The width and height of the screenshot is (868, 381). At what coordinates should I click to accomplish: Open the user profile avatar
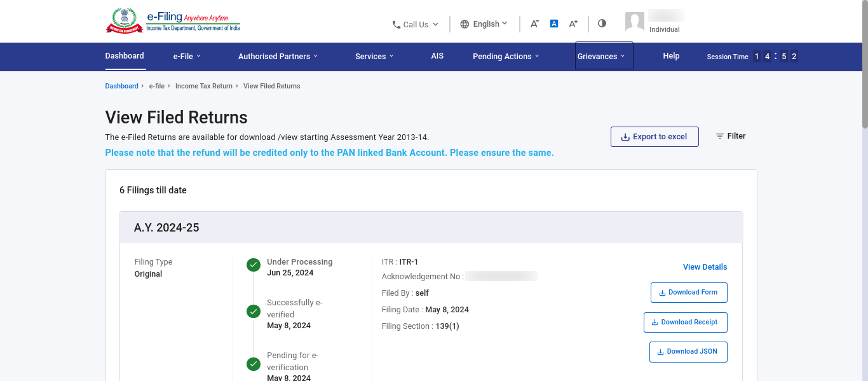click(x=635, y=22)
